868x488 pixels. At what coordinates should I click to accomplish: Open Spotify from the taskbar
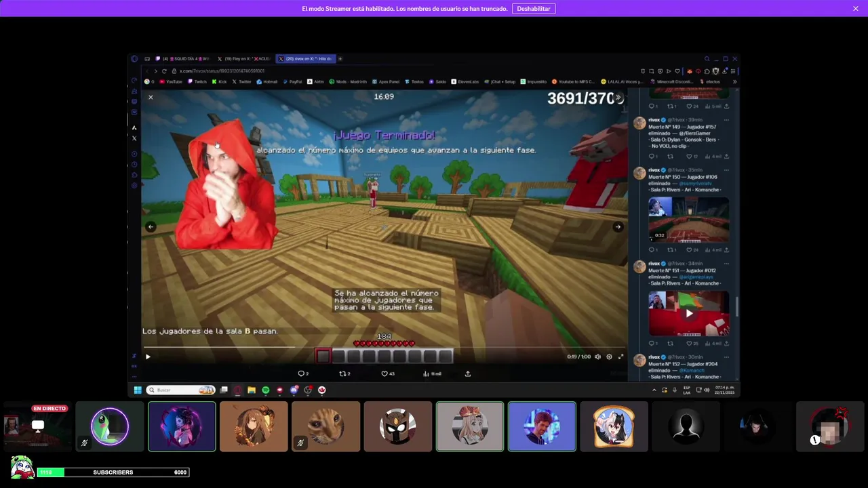click(x=266, y=390)
